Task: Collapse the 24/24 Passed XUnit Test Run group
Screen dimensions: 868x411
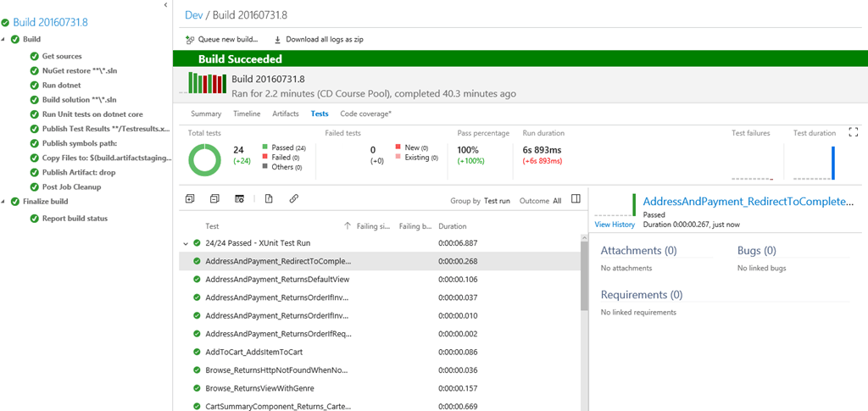Action: point(186,243)
